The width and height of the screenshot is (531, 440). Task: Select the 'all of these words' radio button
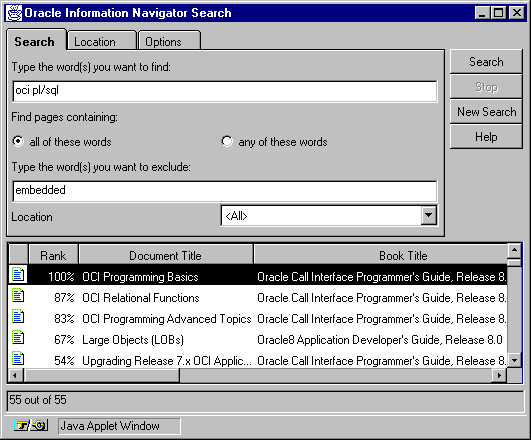(x=18, y=141)
